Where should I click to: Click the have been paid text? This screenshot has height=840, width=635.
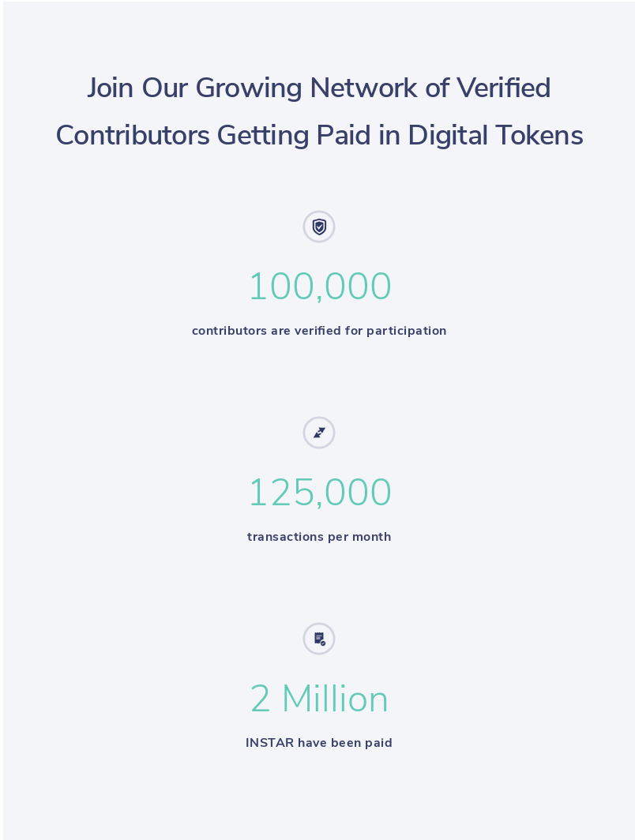tap(345, 743)
